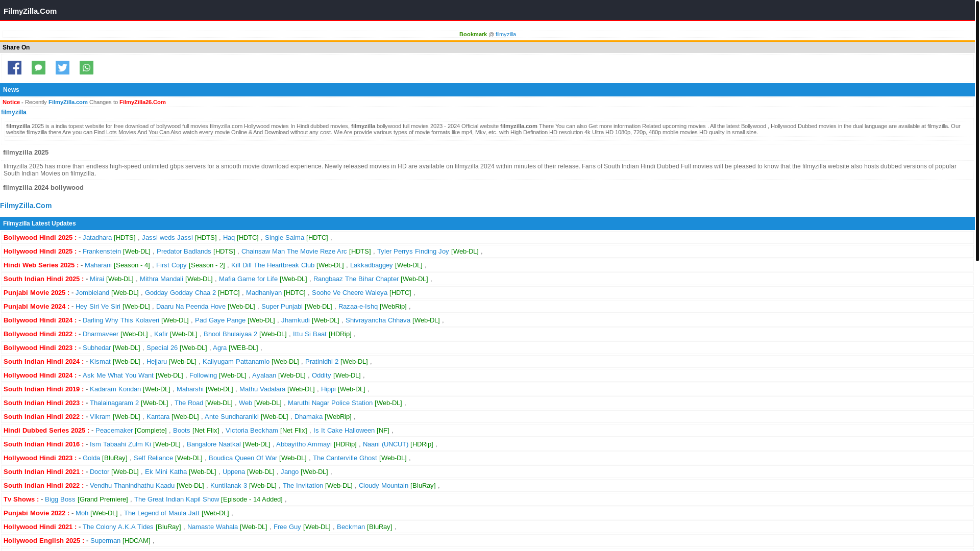Screen dimensions: 980x551
Task: Open Daaru Na Peenda Hove link
Action: click(x=191, y=307)
